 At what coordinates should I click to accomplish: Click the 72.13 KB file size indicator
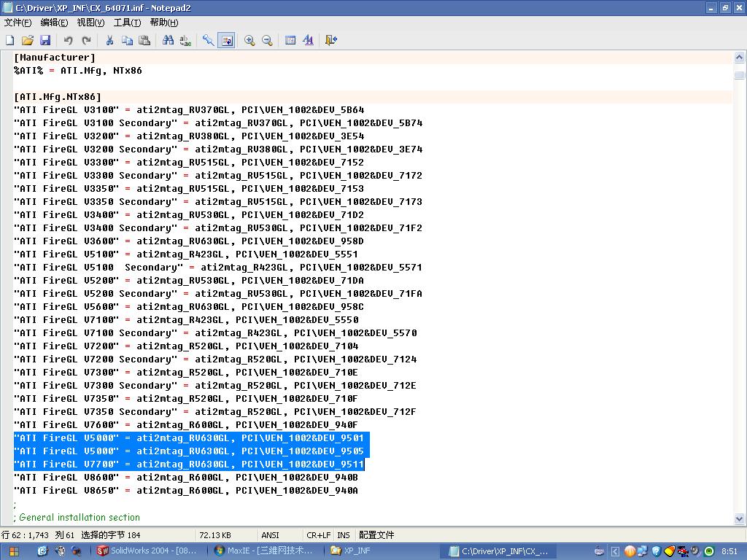point(215,535)
